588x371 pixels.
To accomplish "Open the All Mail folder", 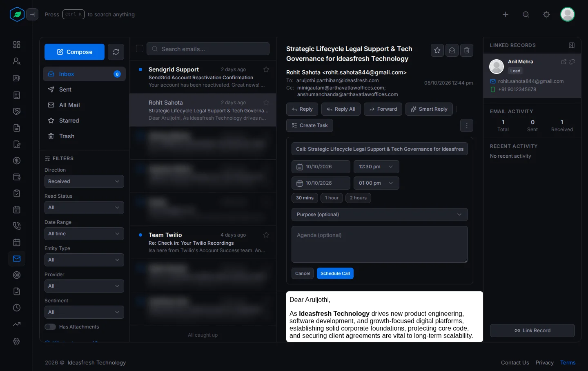I will 84,105.
